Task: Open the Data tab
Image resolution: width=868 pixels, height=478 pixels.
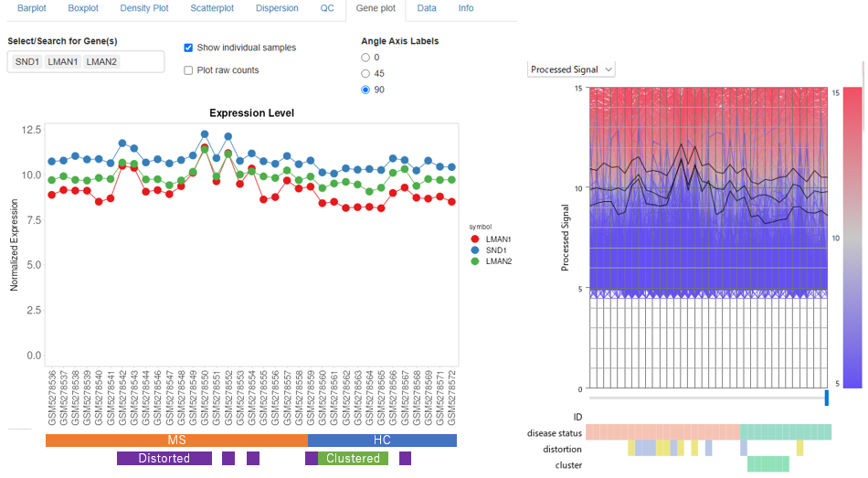Action: point(427,8)
